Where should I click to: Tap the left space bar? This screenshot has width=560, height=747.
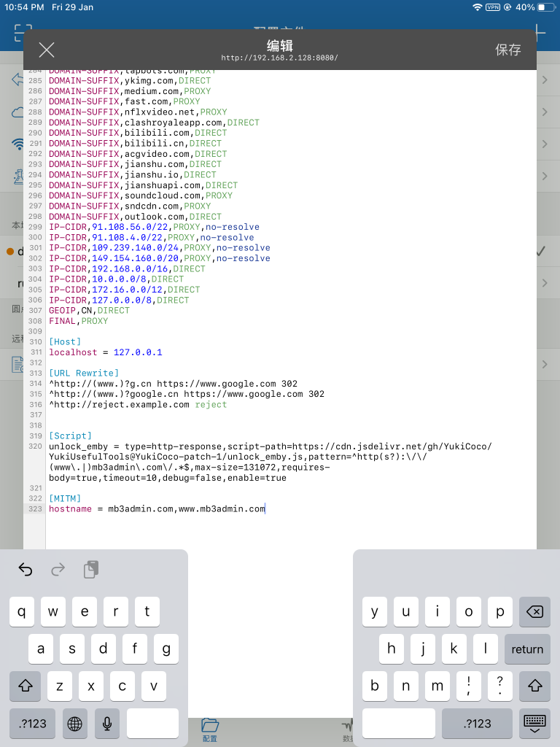(152, 724)
